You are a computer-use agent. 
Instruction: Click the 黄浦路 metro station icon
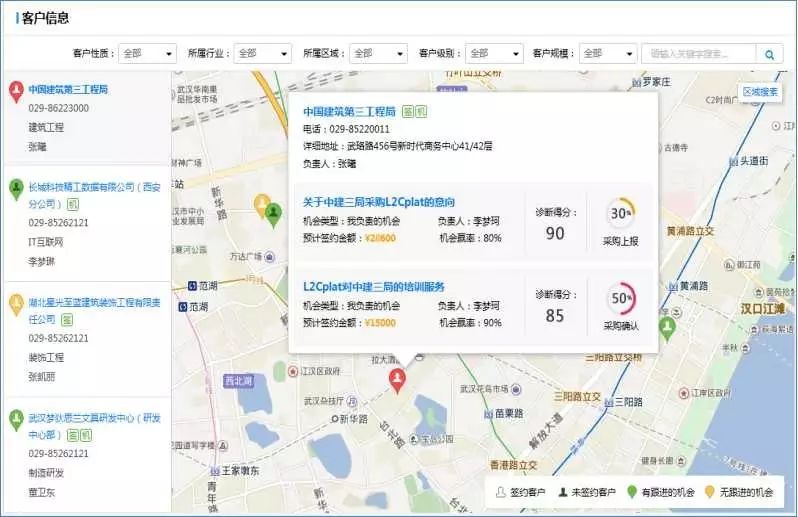click(673, 286)
